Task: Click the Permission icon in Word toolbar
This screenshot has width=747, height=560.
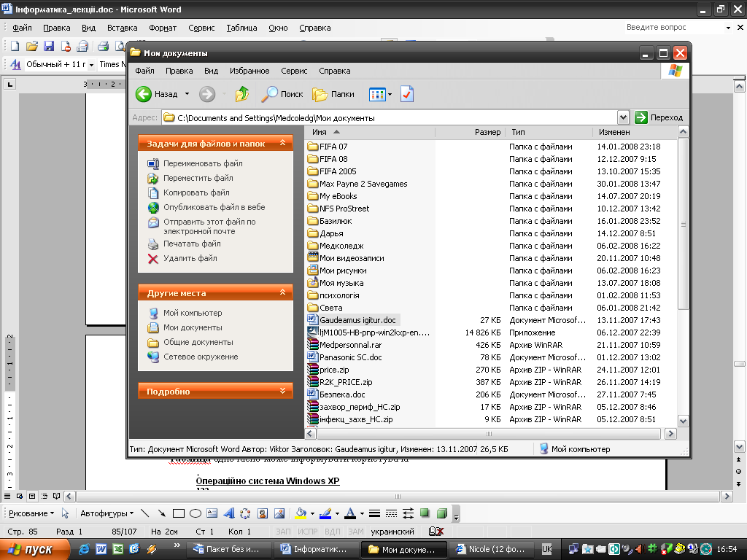Action: 66,46
